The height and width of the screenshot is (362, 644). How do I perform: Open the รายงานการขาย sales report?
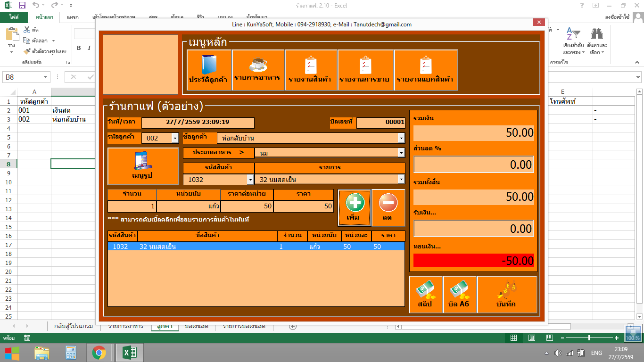366,70
